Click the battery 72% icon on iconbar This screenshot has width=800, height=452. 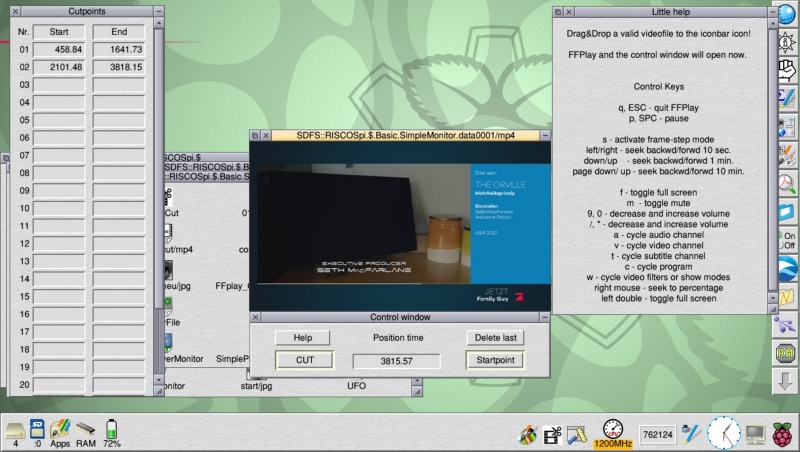pyautogui.click(x=112, y=430)
